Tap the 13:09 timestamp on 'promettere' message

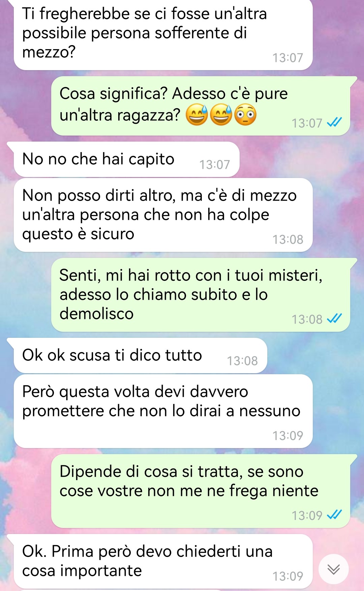288,436
